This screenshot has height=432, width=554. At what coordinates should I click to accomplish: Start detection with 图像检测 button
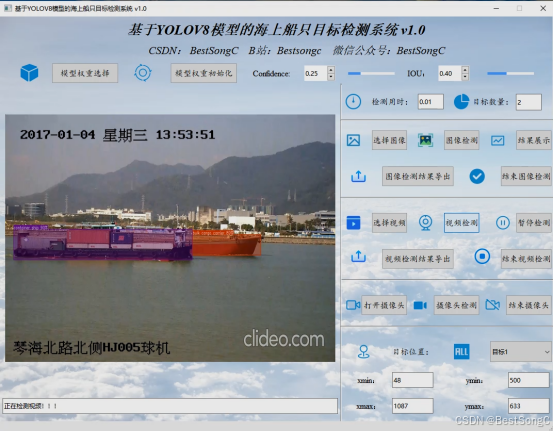(x=461, y=140)
